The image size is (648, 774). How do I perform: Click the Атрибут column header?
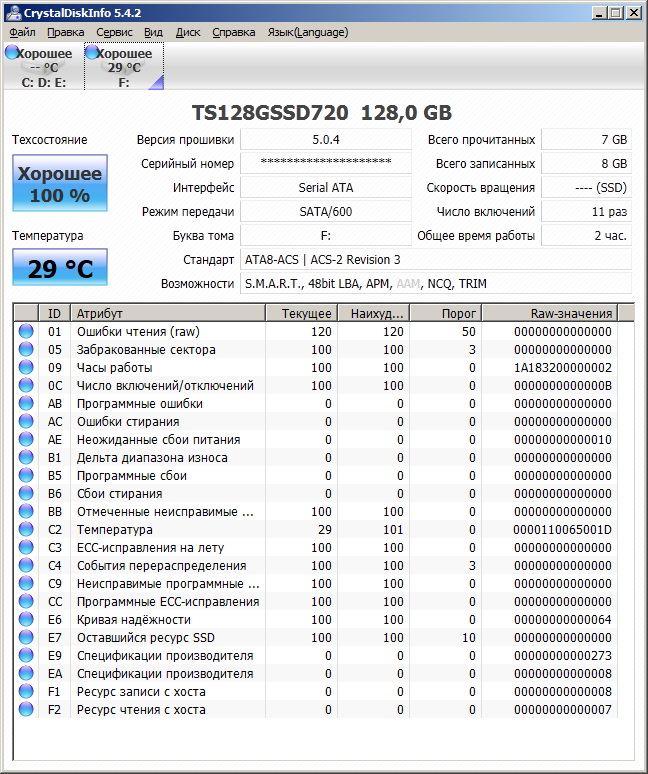pyautogui.click(x=166, y=313)
